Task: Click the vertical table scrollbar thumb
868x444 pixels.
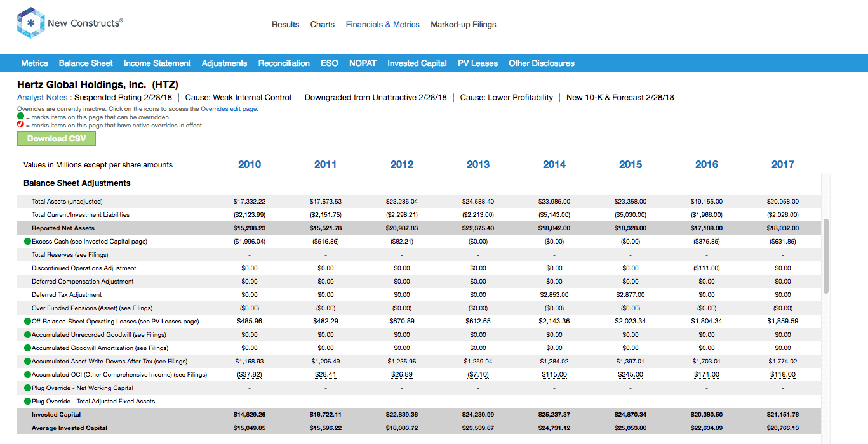Action: coord(826,257)
